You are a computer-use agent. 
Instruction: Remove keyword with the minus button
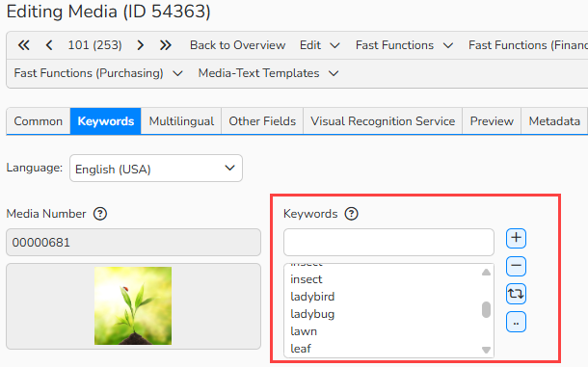click(x=516, y=266)
